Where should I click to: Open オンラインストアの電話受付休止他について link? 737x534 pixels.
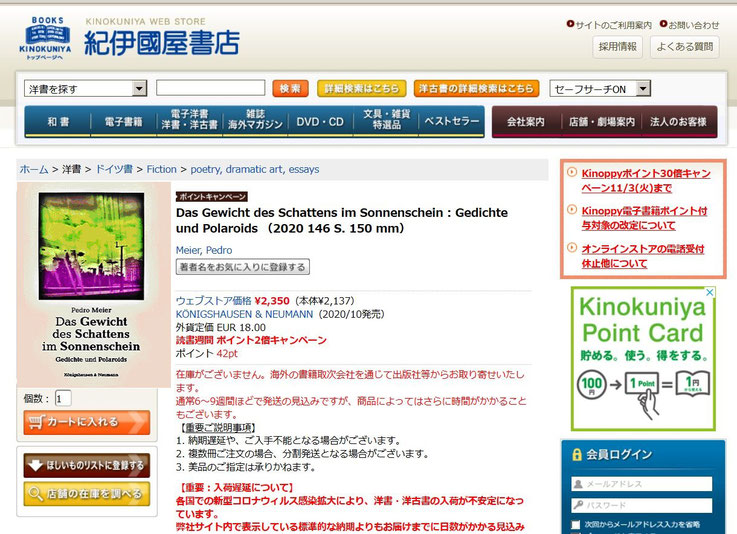pos(643,256)
